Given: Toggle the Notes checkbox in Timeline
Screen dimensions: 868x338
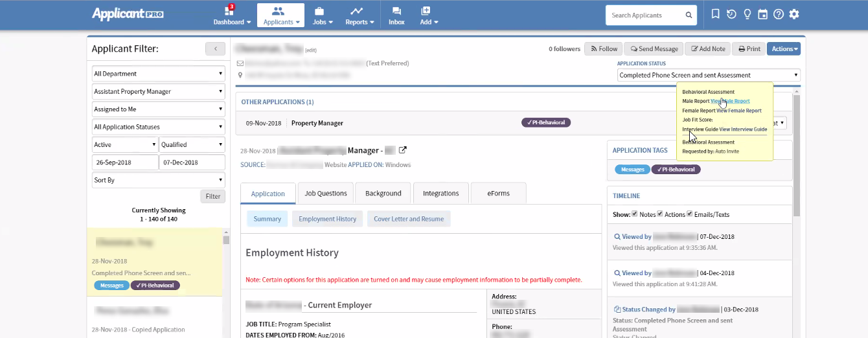Looking at the screenshot, I should pyautogui.click(x=635, y=214).
